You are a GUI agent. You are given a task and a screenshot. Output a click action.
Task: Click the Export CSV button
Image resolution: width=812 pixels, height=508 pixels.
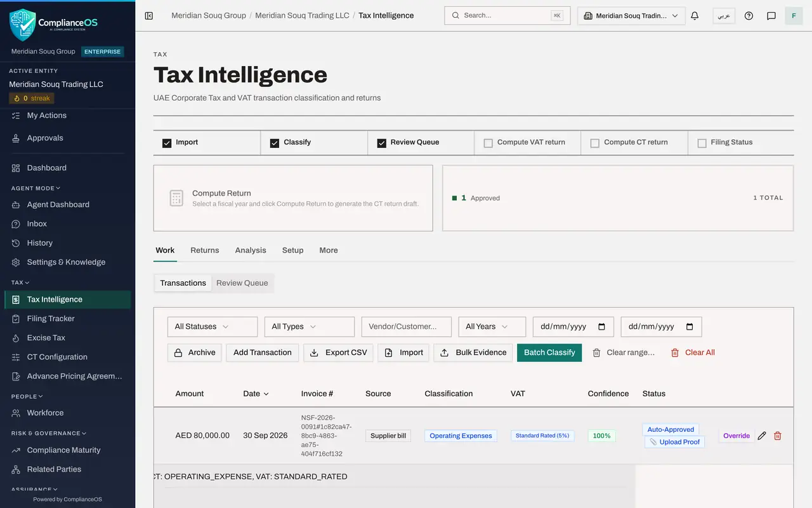339,352
